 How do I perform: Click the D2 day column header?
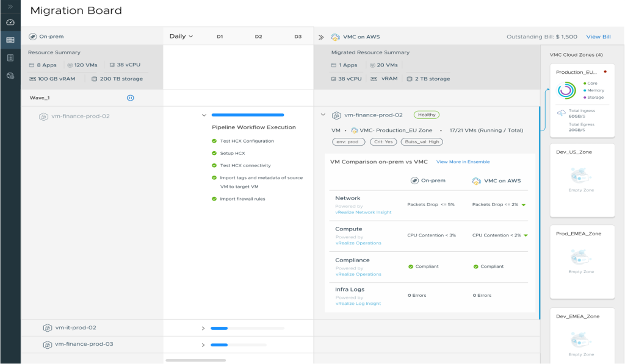[x=258, y=37]
